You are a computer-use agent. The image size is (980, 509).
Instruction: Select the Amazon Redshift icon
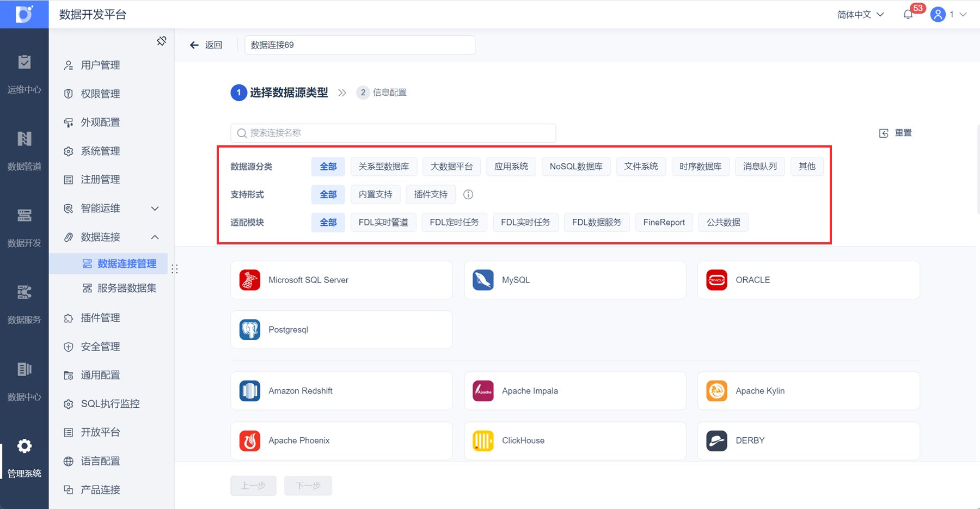click(250, 391)
